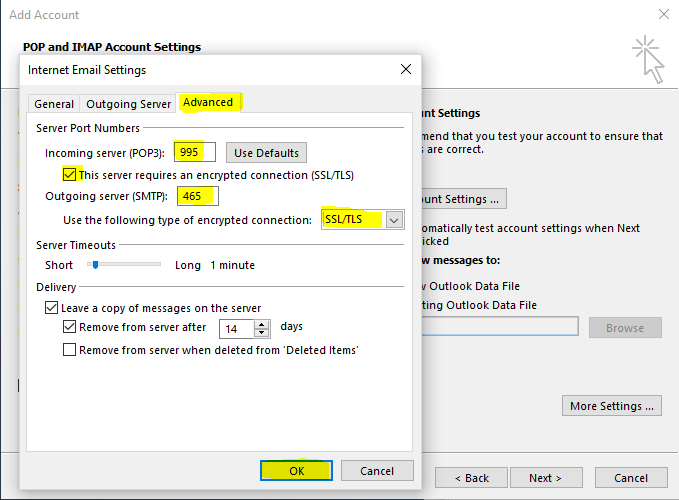The height and width of the screenshot is (500, 679).
Task: Select the Advanced tab
Action: pyautogui.click(x=208, y=102)
